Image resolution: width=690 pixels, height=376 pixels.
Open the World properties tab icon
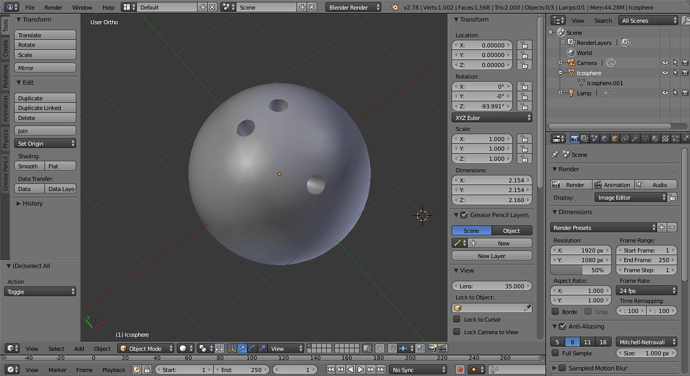pyautogui.click(x=605, y=139)
